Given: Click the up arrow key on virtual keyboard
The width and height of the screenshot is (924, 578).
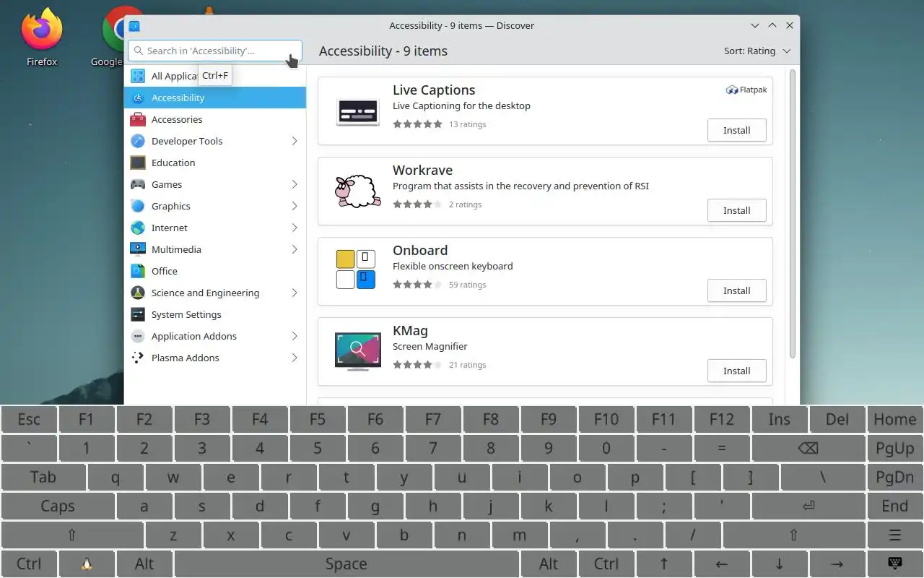Looking at the screenshot, I should 664,564.
